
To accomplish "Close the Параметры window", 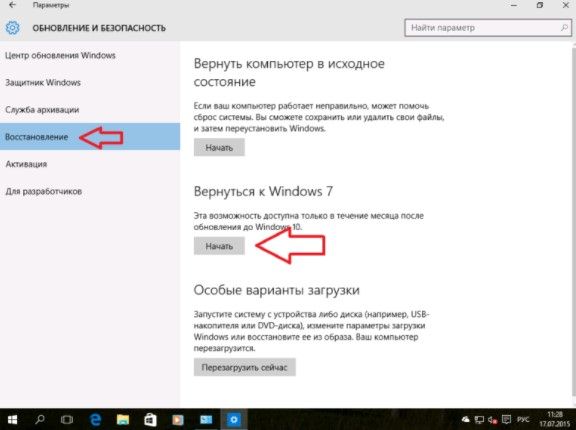I will click(566, 5).
